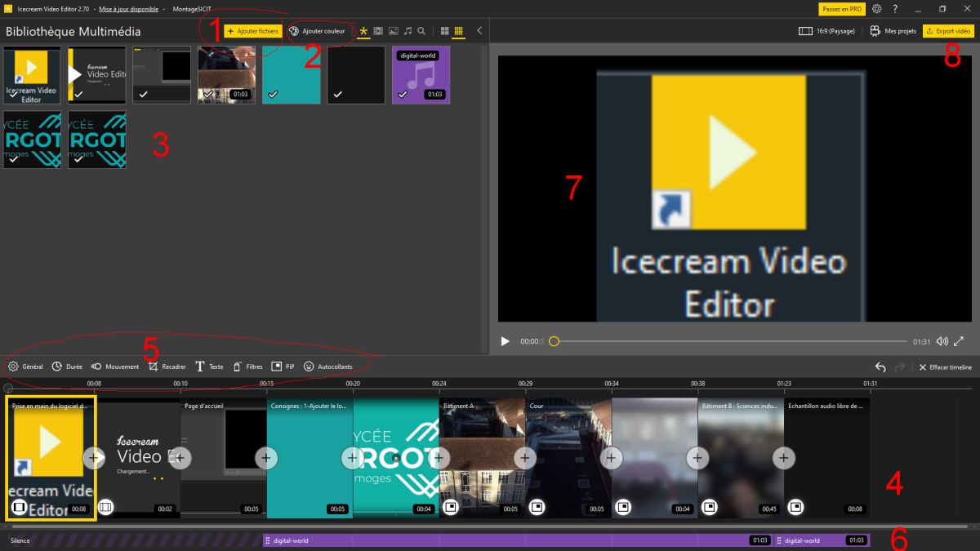Open the Filtres tool
The image size is (980, 551).
(247, 367)
